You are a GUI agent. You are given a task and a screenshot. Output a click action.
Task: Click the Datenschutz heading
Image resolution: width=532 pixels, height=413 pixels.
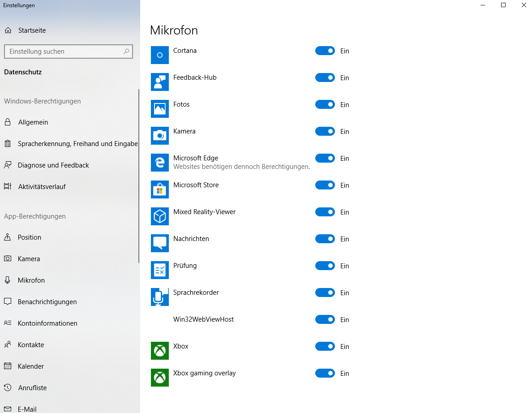click(x=23, y=72)
